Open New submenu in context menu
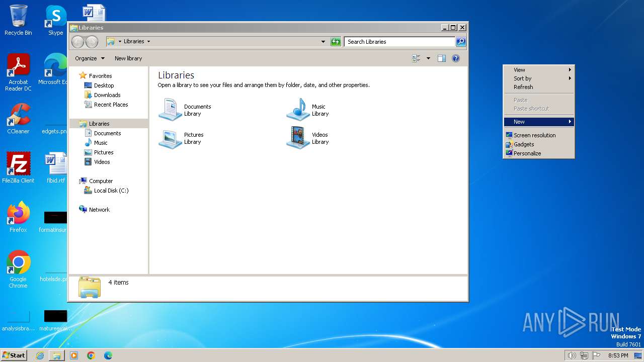Image resolution: width=644 pixels, height=362 pixels. pyautogui.click(x=539, y=122)
